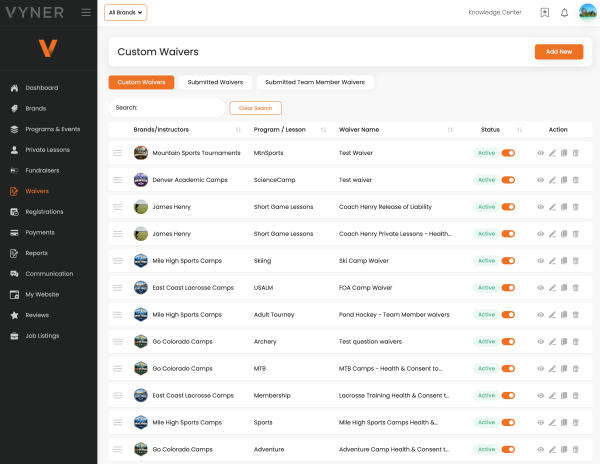Toggle status of Test question waivers

click(x=508, y=342)
